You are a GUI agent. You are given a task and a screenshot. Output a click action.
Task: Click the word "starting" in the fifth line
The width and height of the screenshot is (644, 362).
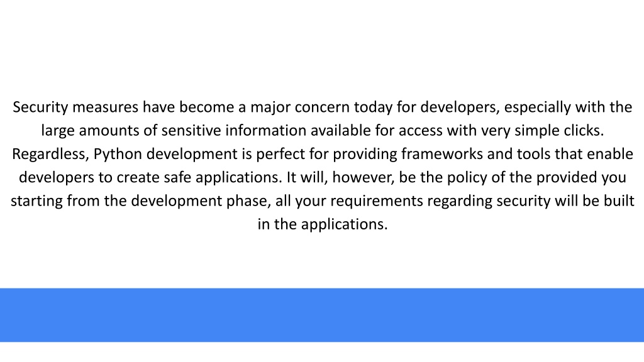pos(36,201)
